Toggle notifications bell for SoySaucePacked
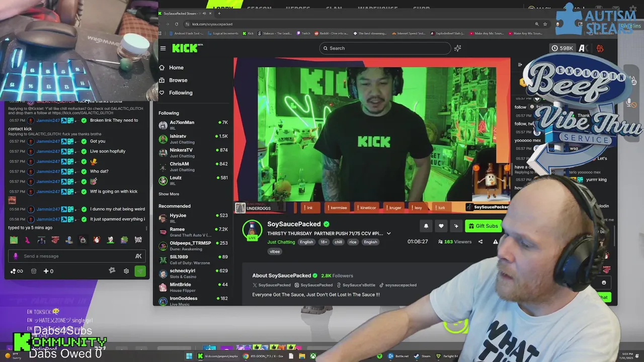Viewport: 644px width, 362px height. [x=426, y=226]
